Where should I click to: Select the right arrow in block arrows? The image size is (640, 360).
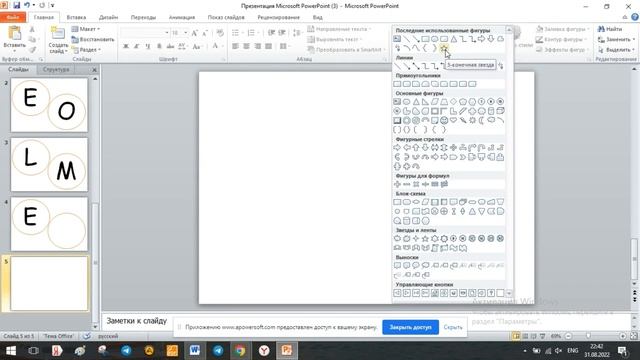(x=397, y=148)
